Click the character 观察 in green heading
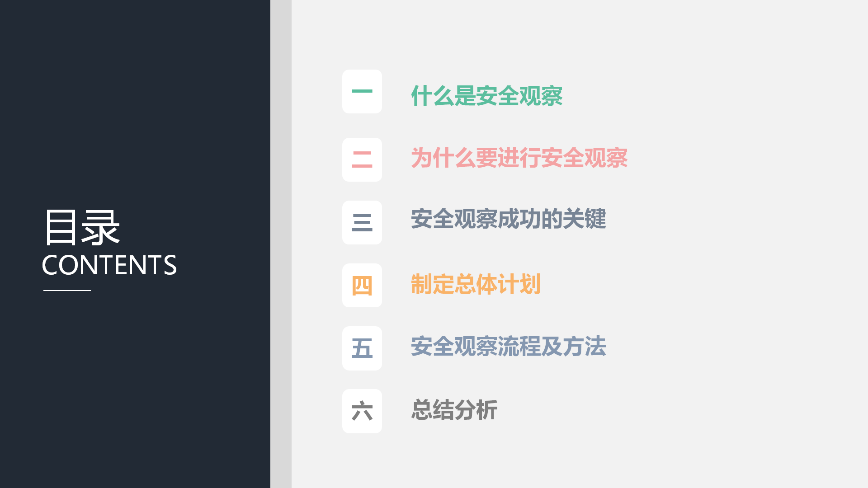The width and height of the screenshot is (868, 488). (541, 96)
